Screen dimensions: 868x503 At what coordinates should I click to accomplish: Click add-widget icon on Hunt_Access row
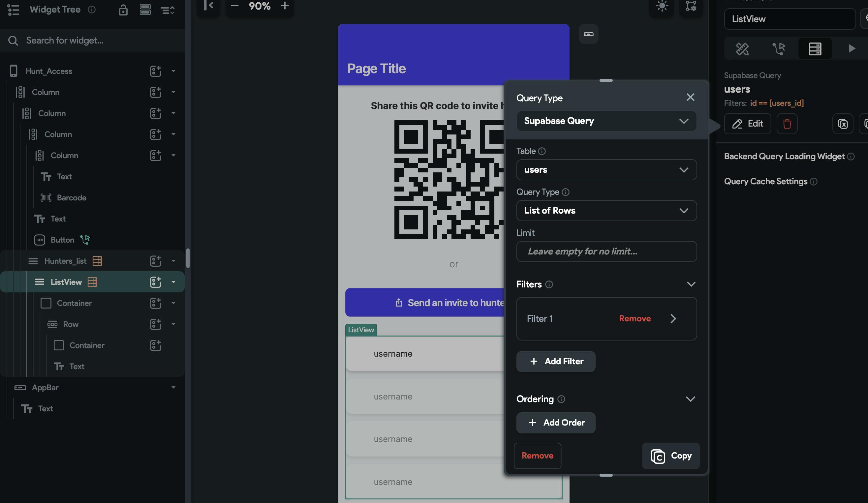point(155,71)
